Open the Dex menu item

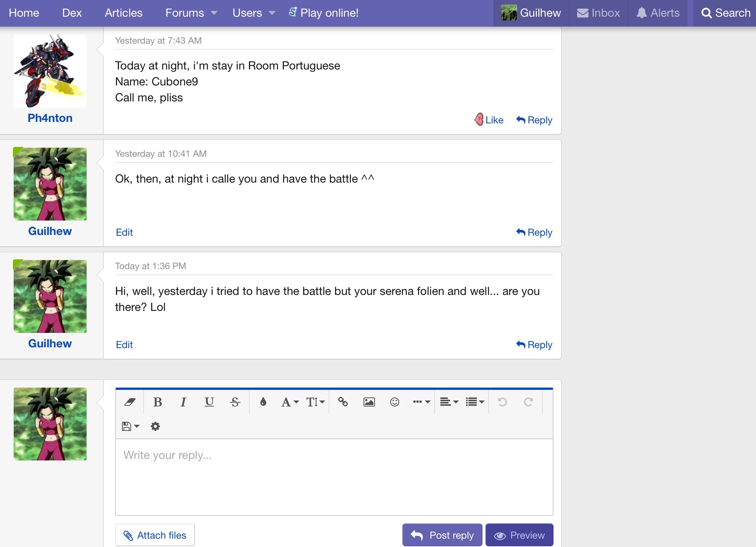click(x=72, y=13)
